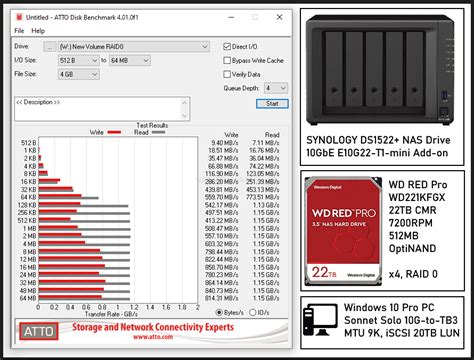The image size is (474, 360).
Task: Enable the Bypass Write Cache checkbox
Action: coord(227,60)
